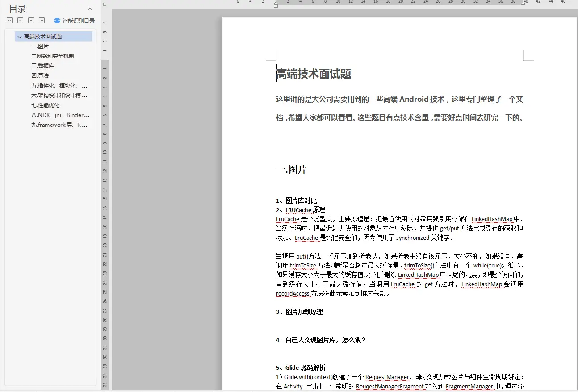Close the 目录 navigation panel
This screenshot has width=578, height=392.
coord(90,8)
